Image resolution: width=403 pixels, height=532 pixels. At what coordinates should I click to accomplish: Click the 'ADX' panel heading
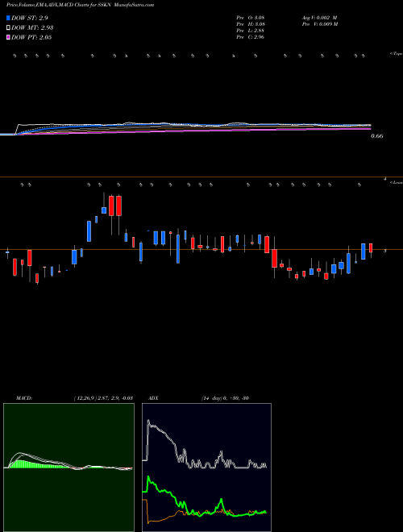153,398
